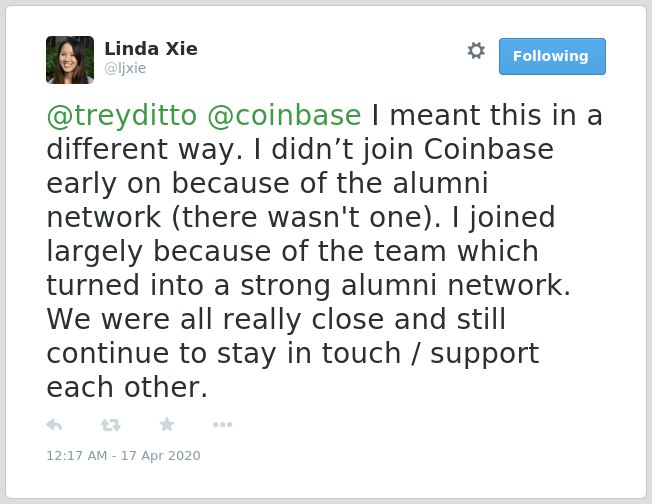The image size is (652, 504).
Task: Reply to Linda Xie's tweet
Action: [54, 425]
